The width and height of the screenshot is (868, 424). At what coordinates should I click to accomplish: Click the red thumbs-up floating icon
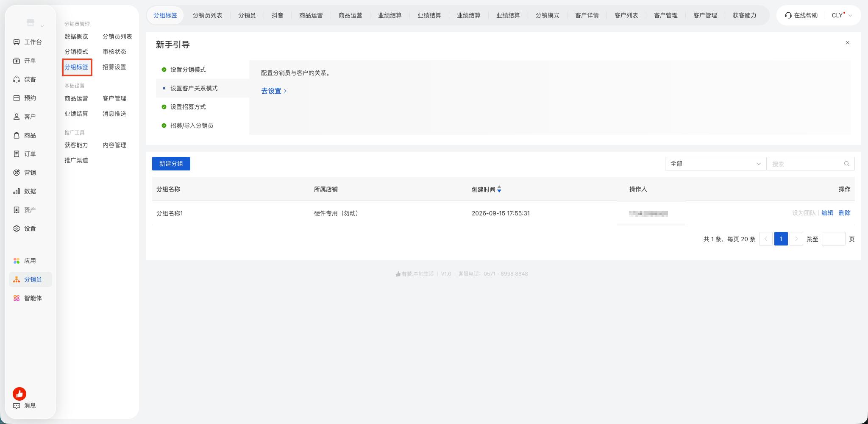[x=19, y=394]
